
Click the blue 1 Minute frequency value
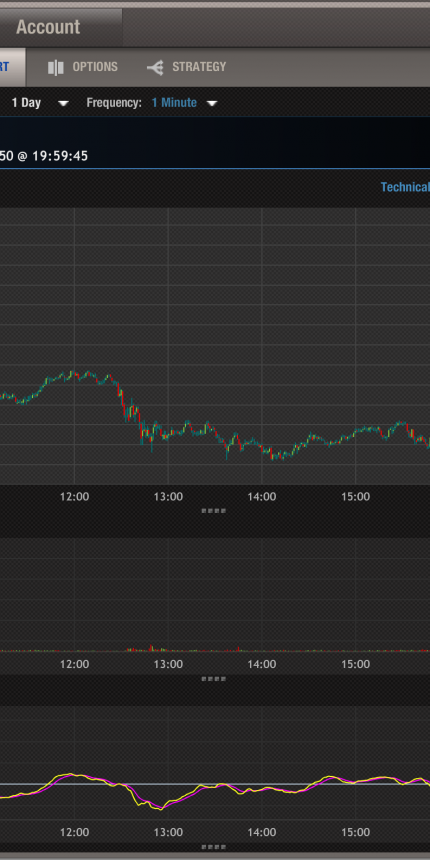pyautogui.click(x=174, y=103)
